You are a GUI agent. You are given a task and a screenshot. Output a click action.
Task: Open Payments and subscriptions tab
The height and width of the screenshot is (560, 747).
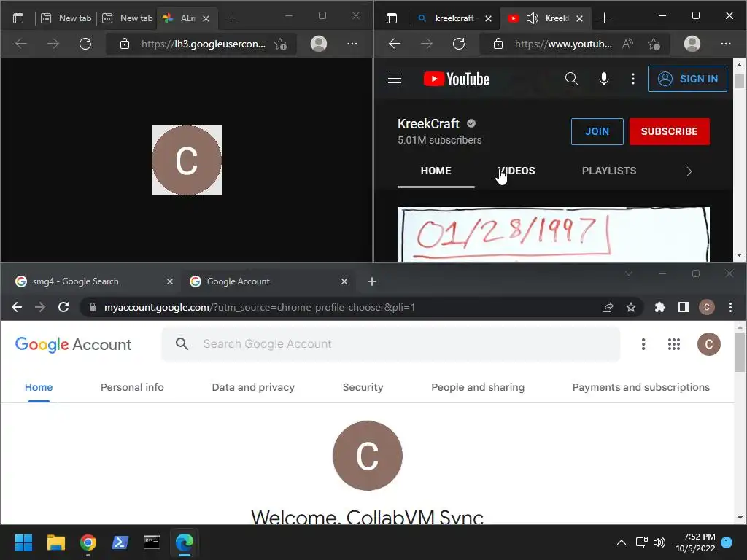coord(640,387)
